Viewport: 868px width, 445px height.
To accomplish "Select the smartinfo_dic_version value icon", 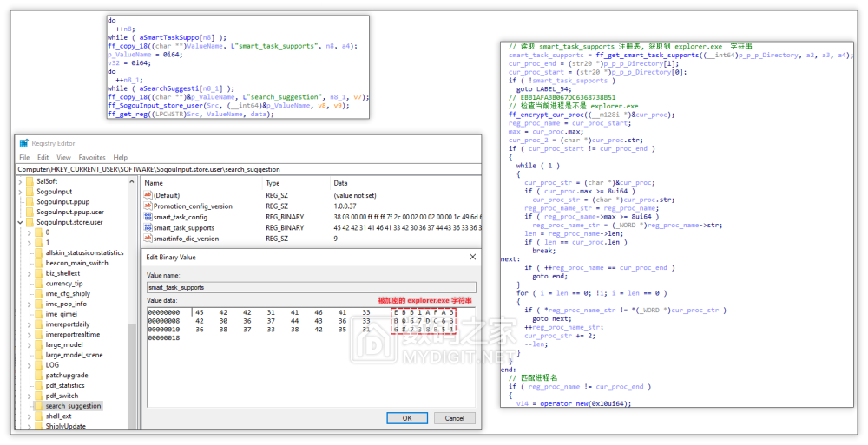I will 148,239.
